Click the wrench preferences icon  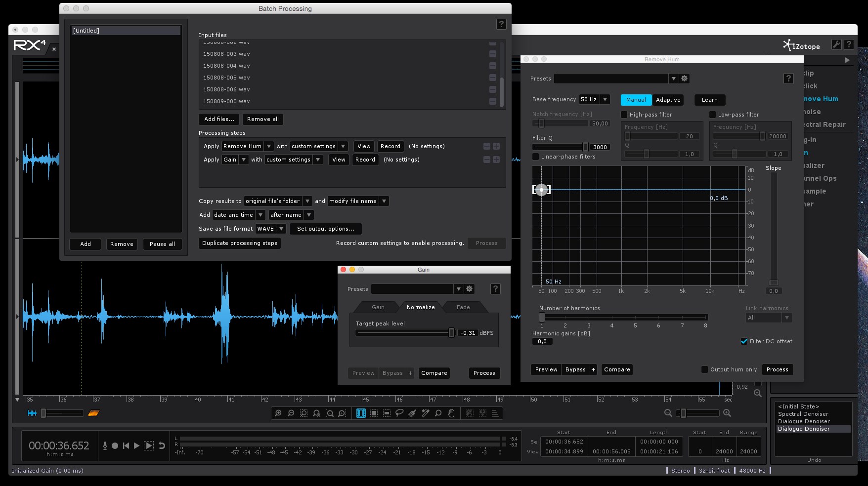point(836,44)
